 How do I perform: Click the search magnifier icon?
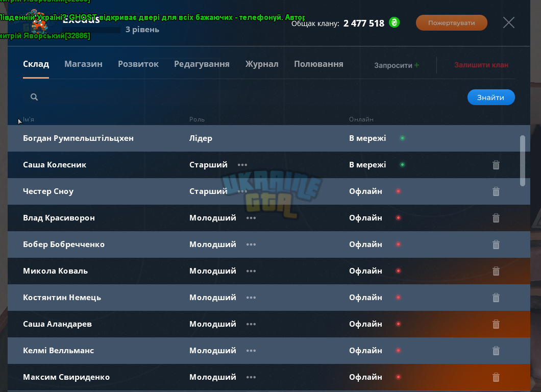click(x=34, y=97)
